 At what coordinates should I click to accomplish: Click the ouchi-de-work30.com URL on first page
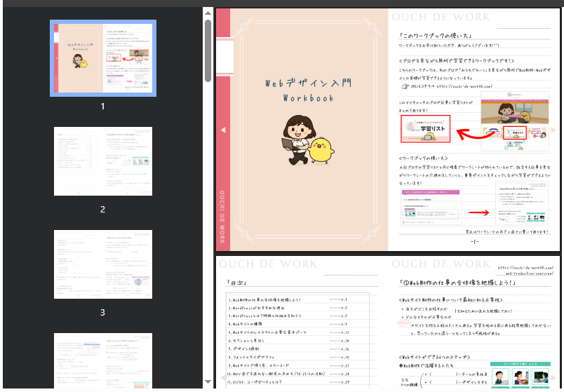pyautogui.click(x=462, y=86)
